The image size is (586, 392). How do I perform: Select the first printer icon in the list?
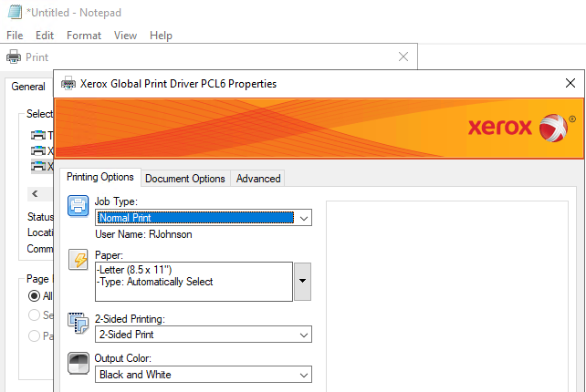(38, 135)
